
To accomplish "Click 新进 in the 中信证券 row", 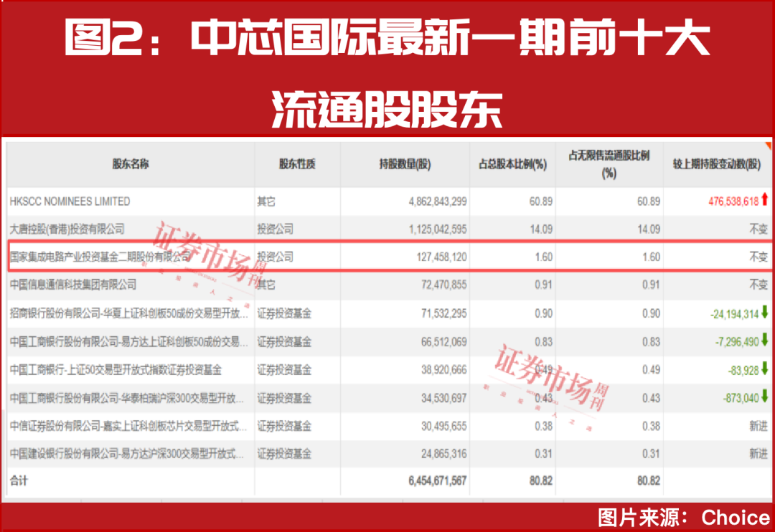I will coord(758,426).
